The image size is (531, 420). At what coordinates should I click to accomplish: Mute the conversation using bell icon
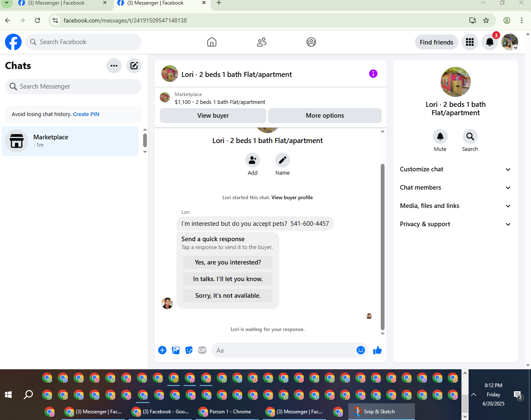click(440, 136)
